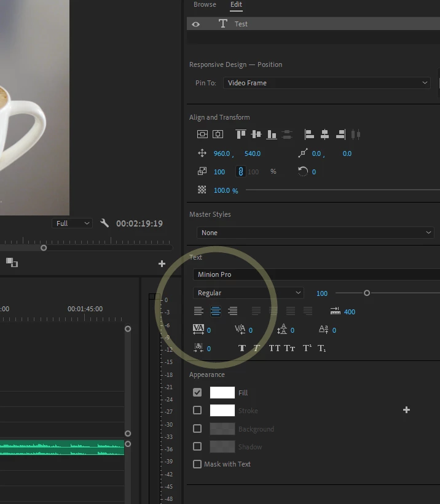440x504 pixels.
Task: Uncheck the Fill checkbox
Action: 197,392
